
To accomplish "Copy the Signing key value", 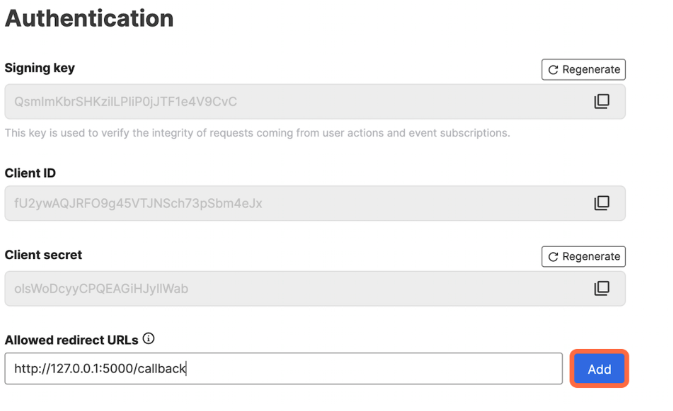I will point(602,101).
